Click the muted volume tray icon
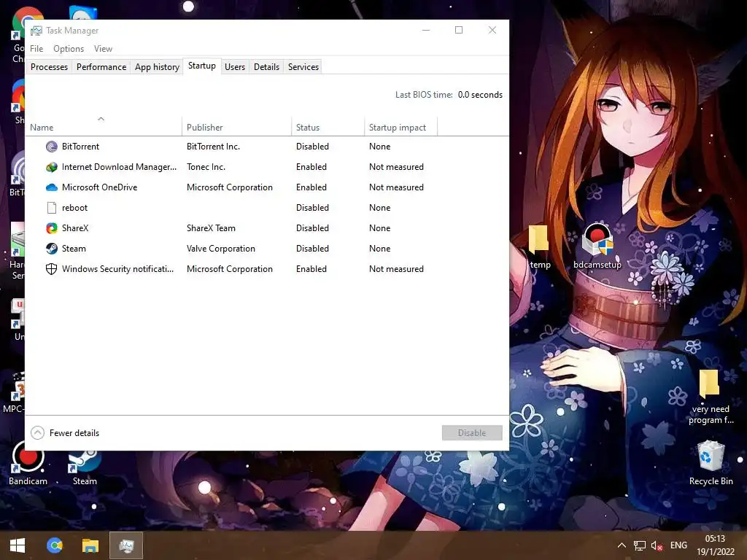 657,545
